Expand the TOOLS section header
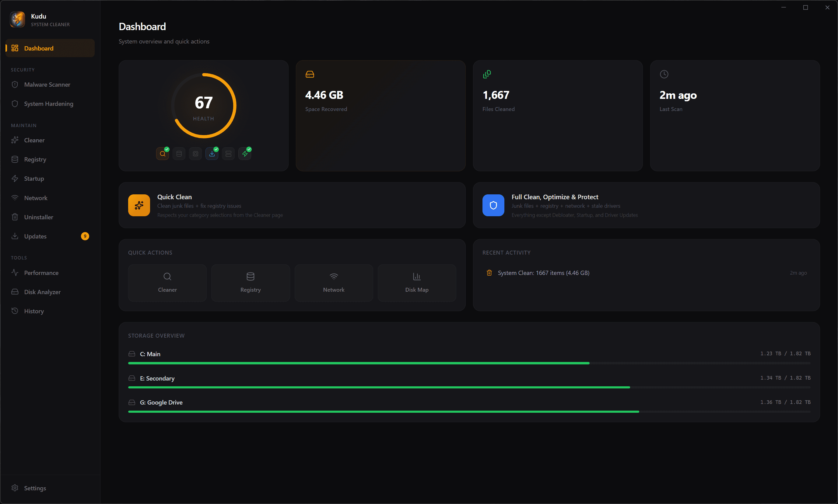This screenshot has width=838, height=504. click(19, 257)
